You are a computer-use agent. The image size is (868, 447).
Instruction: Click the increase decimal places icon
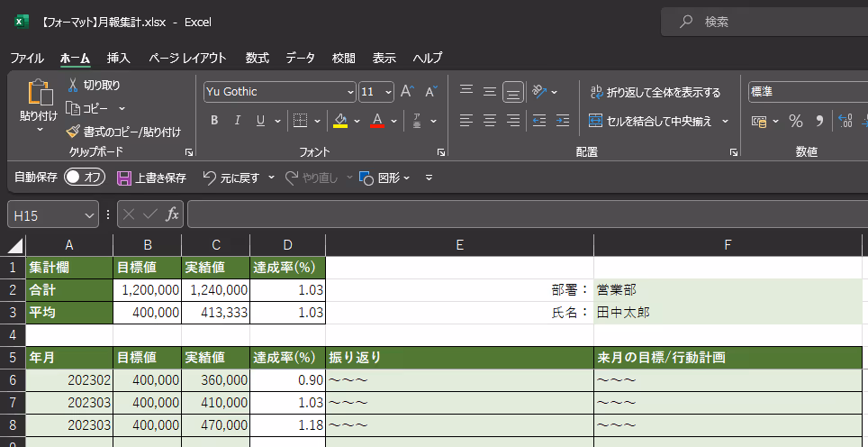click(x=845, y=122)
